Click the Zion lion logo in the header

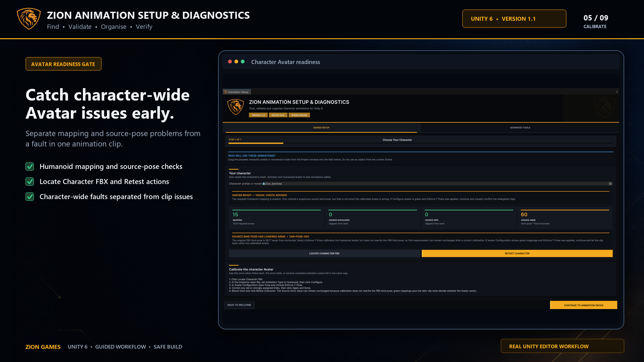29,19
